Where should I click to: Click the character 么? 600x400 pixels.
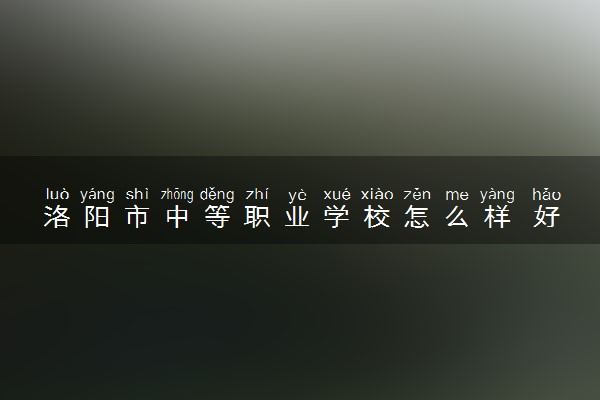tap(457, 217)
